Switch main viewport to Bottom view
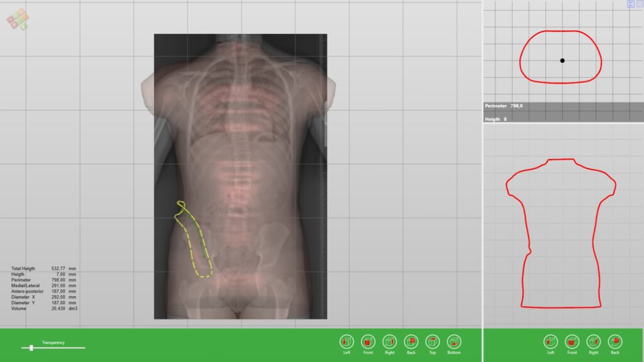The image size is (644, 362). click(x=453, y=342)
